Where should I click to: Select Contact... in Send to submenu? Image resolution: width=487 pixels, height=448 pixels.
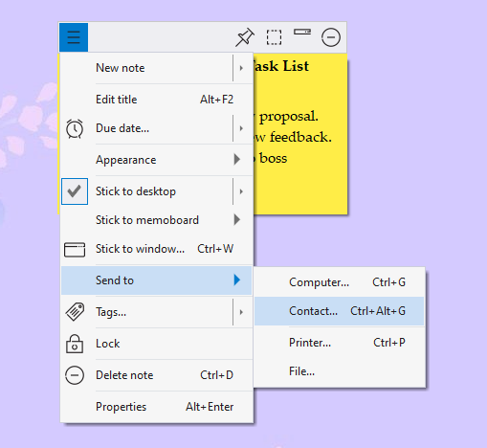click(x=339, y=311)
